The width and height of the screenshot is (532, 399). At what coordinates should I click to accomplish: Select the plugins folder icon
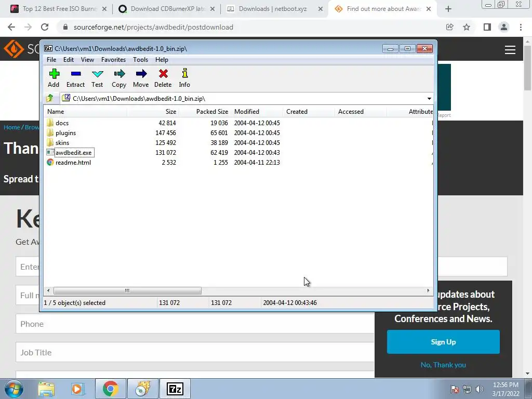50,132
